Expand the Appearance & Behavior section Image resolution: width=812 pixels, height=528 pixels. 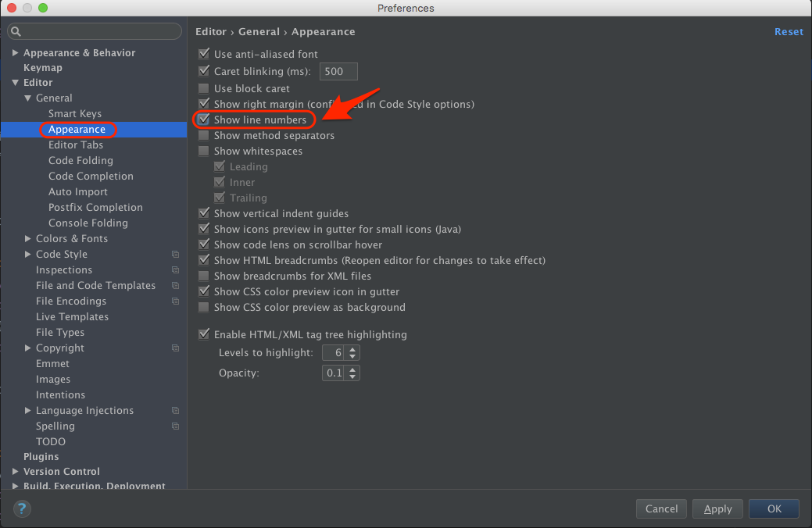pyautogui.click(x=15, y=52)
